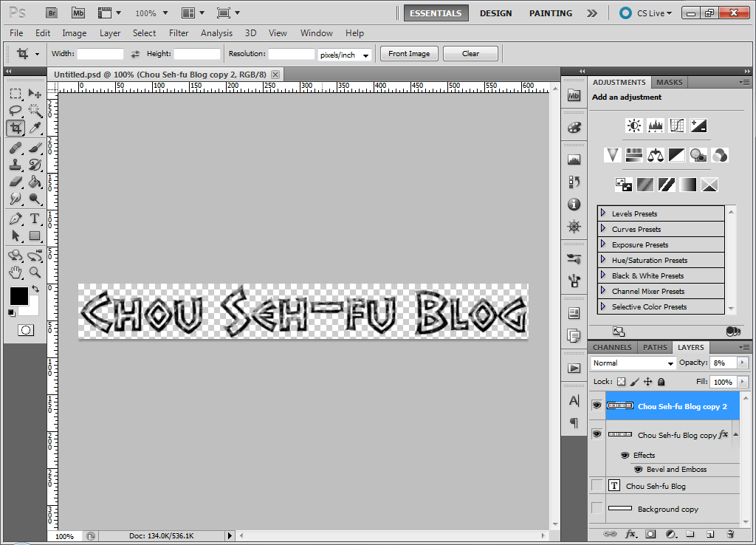Open background color picker (white swatch)
The image size is (756, 545).
[x=32, y=309]
